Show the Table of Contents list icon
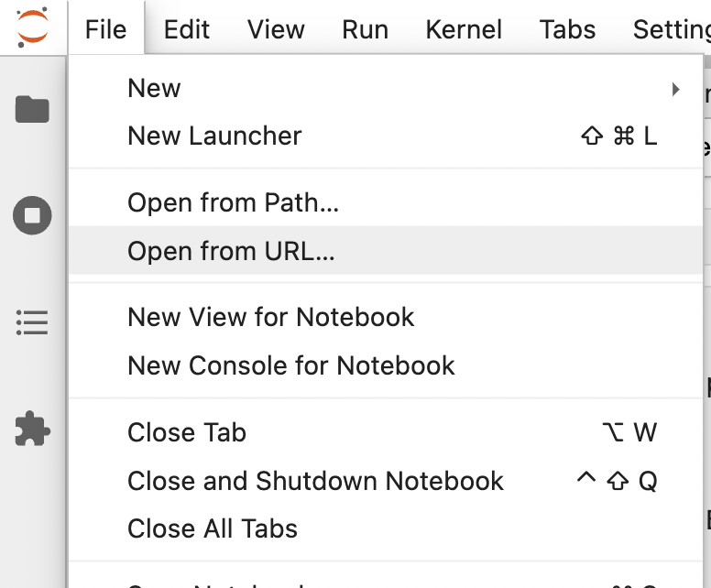Image resolution: width=711 pixels, height=588 pixels. (x=32, y=322)
